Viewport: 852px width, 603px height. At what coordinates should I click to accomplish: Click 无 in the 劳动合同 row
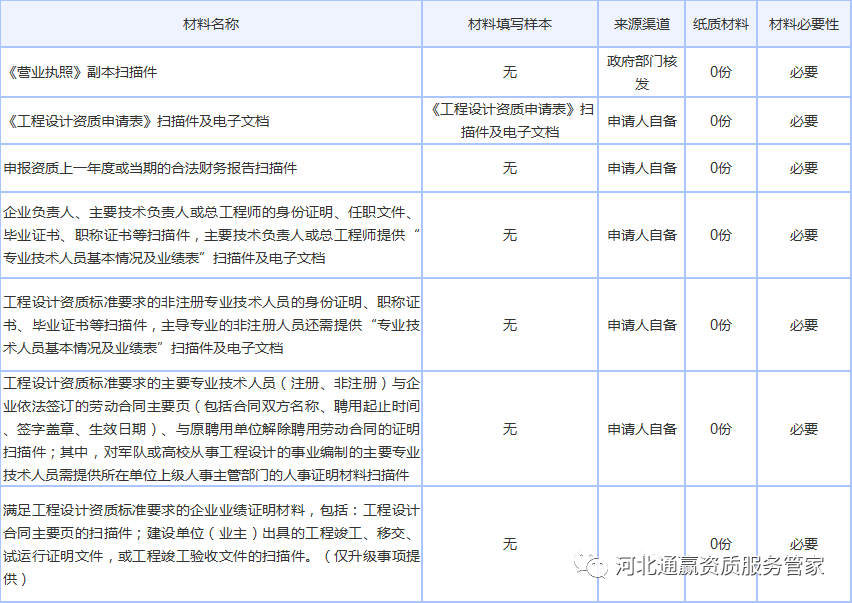click(510, 429)
